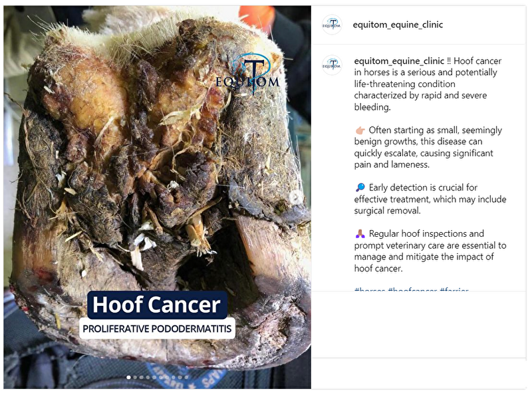The height and width of the screenshot is (393, 532).
Task: Click the double exclamation emoji before Hoof cancer
Action: pyautogui.click(x=448, y=61)
